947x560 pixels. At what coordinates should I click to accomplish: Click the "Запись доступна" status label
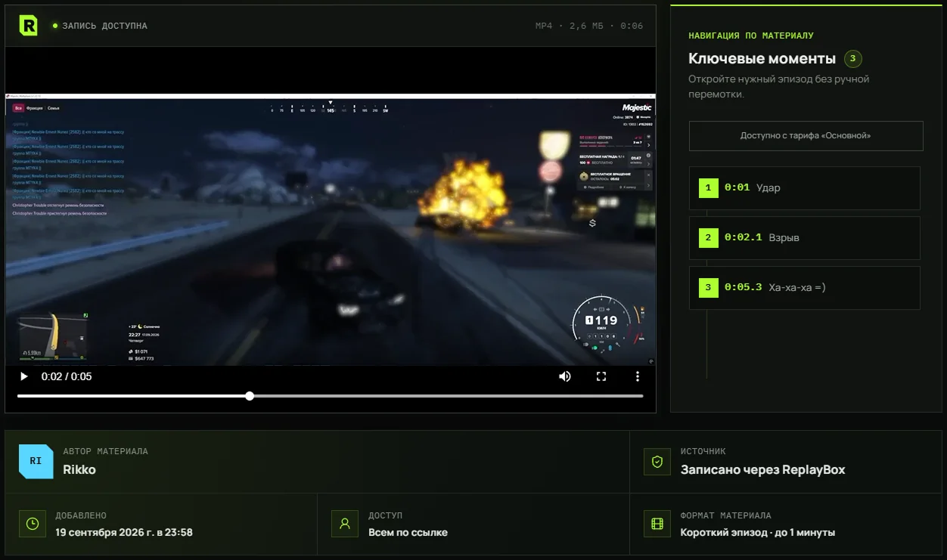pyautogui.click(x=104, y=26)
